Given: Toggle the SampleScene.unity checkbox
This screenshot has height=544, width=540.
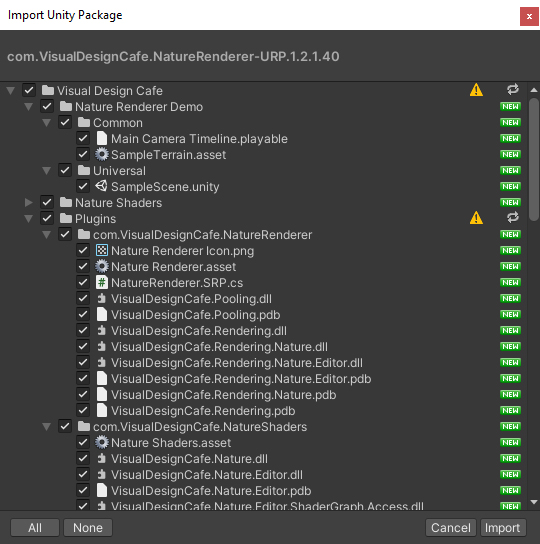Looking at the screenshot, I should (x=83, y=186).
